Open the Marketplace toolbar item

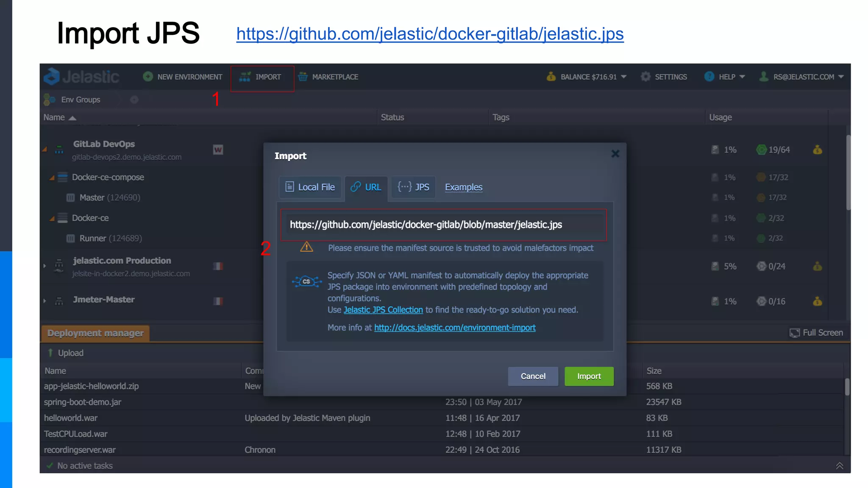pos(328,77)
